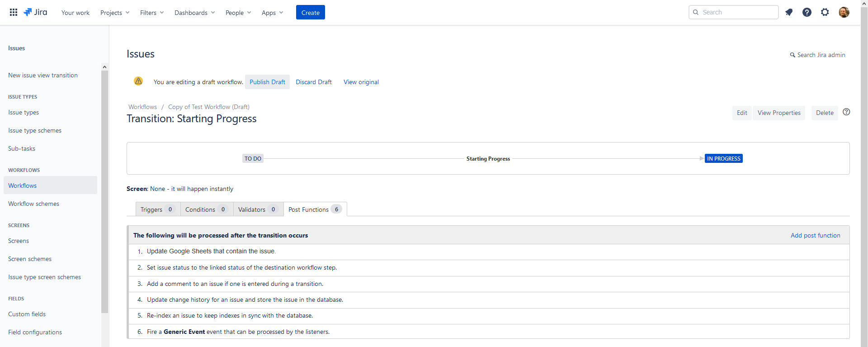Expand the Filters dropdown menu
This screenshot has width=868, height=347.
pos(152,13)
